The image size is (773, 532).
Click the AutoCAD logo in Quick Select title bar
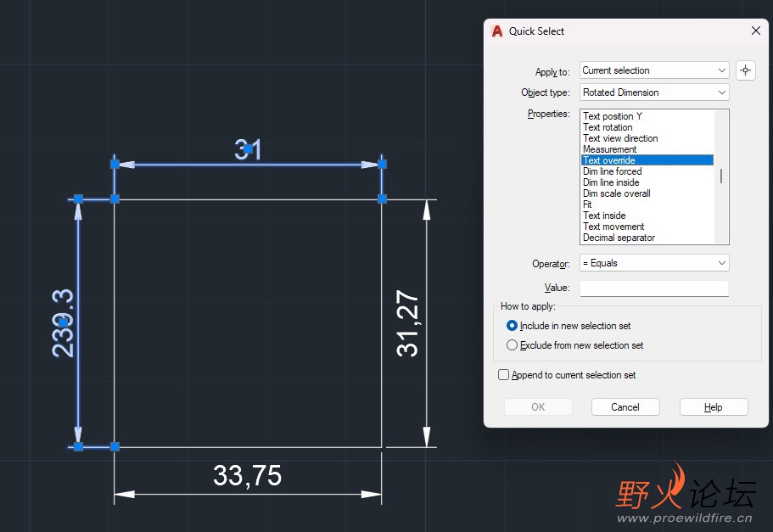pos(497,31)
